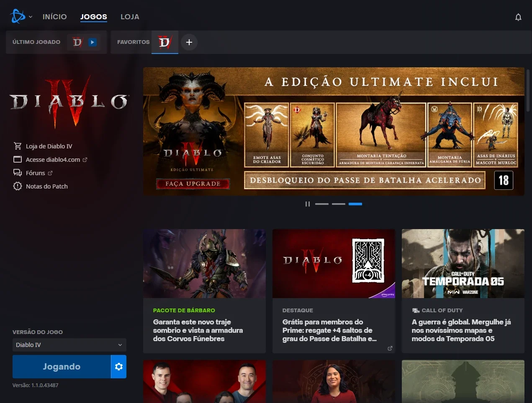This screenshot has height=403, width=532.
Task: Click the play icon beside last played Diablo
Action: (93, 42)
